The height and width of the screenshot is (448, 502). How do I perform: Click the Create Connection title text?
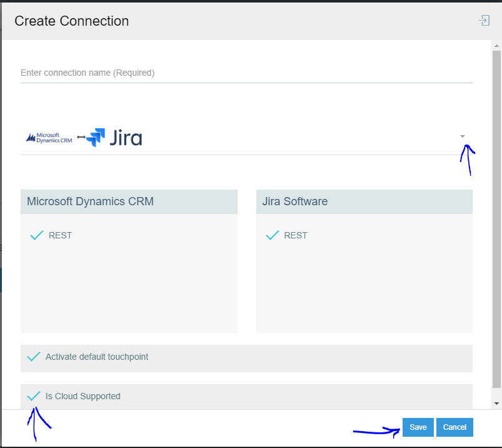click(x=72, y=21)
